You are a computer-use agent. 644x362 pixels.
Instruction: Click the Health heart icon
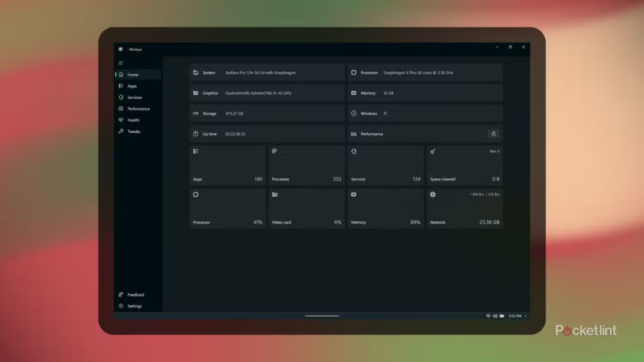click(x=121, y=120)
